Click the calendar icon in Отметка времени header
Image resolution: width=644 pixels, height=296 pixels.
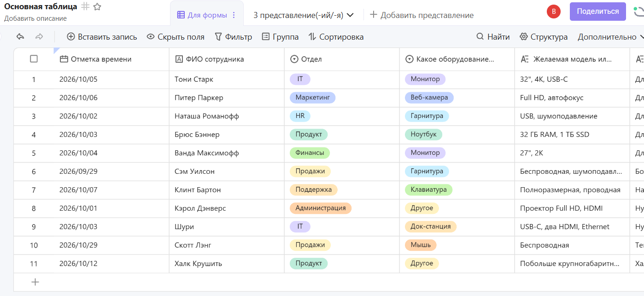click(x=64, y=59)
